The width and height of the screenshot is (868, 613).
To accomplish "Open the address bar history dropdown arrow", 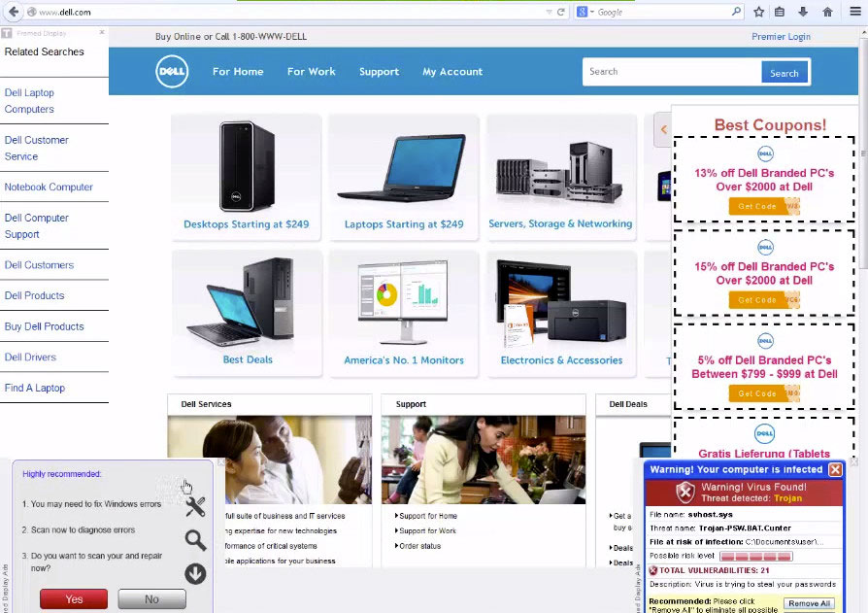I will tap(549, 12).
